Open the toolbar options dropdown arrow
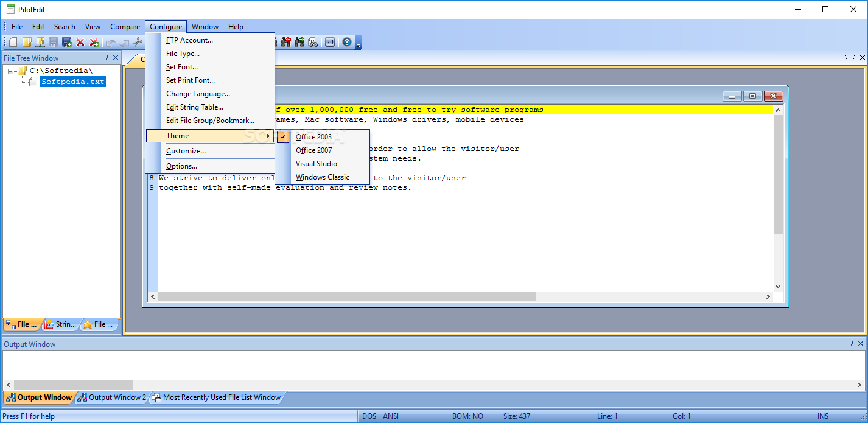 click(359, 44)
